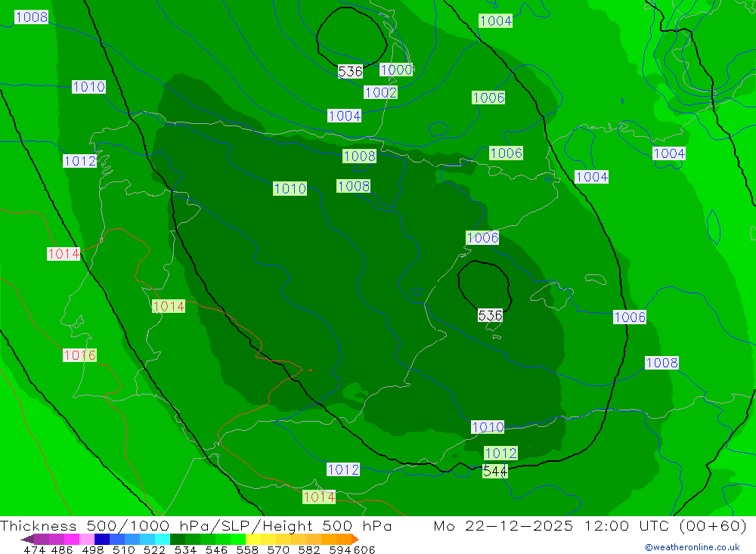Click the 1002 isobar label
This screenshot has height=554, width=756.
click(380, 92)
